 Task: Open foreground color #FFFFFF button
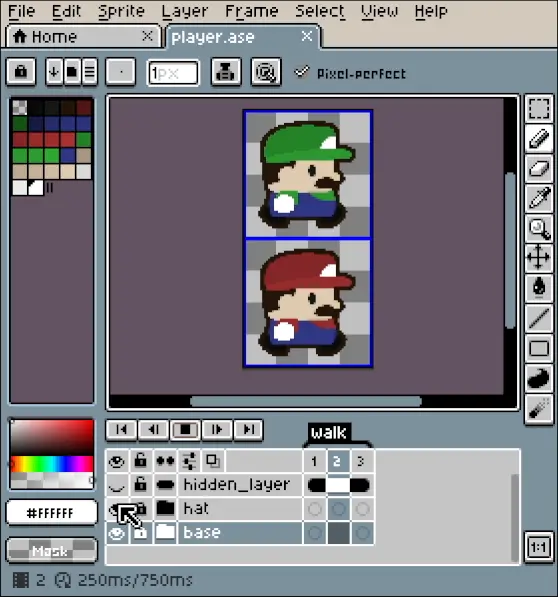click(x=51, y=513)
